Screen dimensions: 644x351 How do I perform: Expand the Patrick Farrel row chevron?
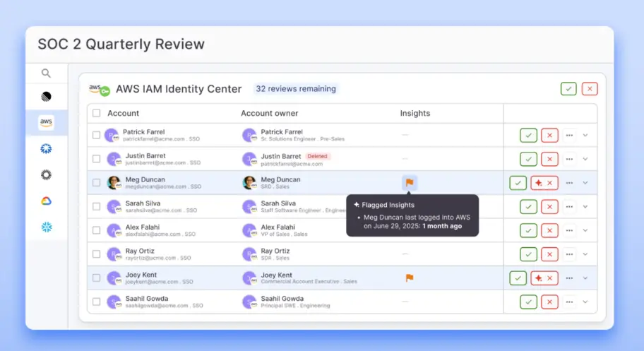pos(585,135)
